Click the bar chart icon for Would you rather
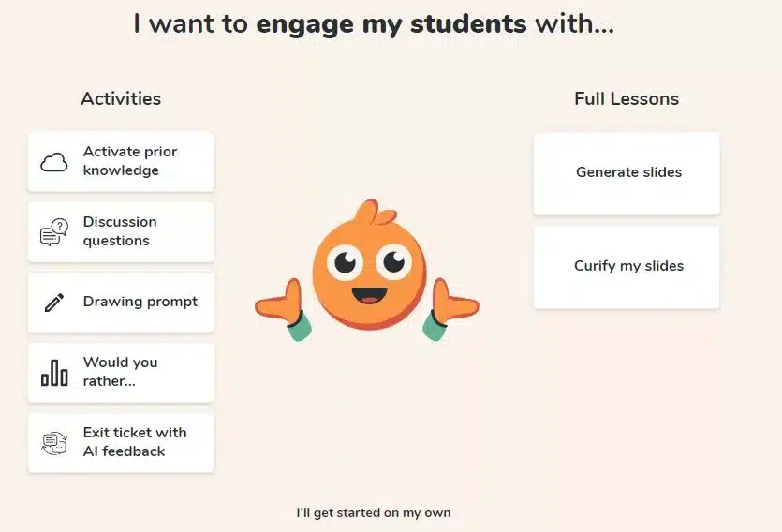The image size is (782, 532). point(54,373)
